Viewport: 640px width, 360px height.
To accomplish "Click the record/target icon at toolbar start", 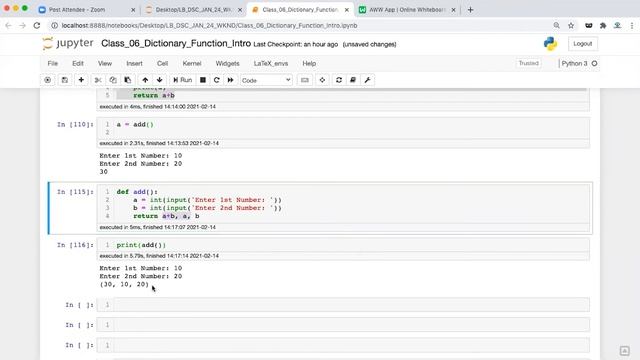I will [48, 80].
